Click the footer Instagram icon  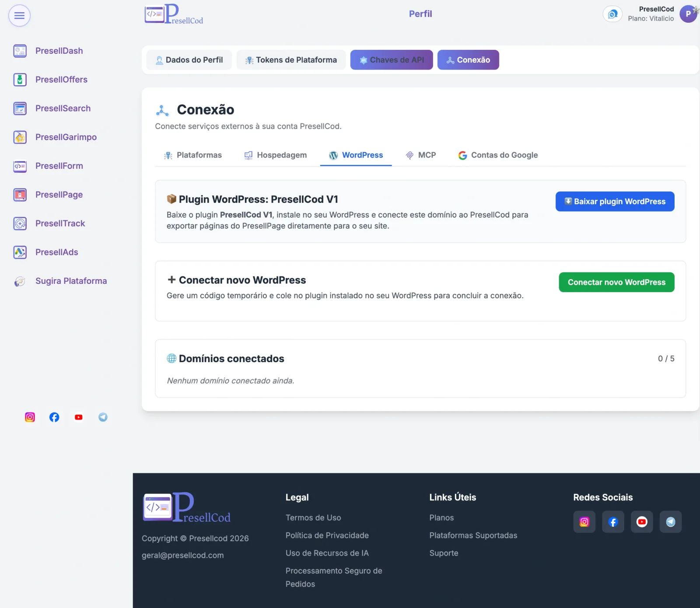coord(584,522)
